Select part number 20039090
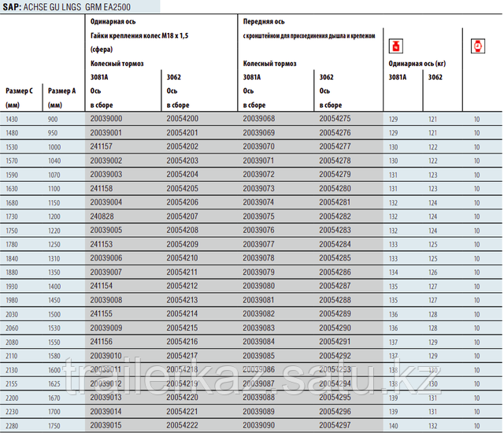Screen dimensions: 504x433 259,425
